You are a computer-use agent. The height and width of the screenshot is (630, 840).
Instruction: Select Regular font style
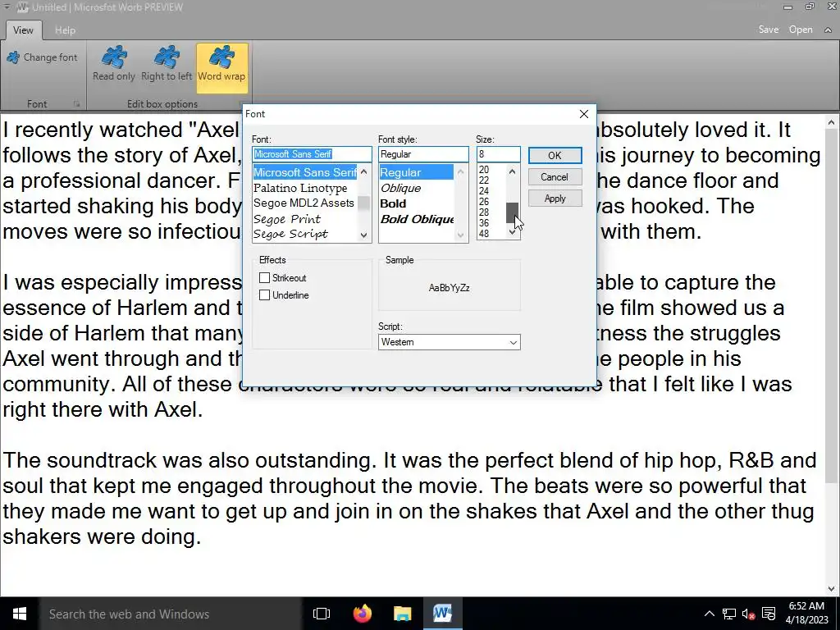click(416, 172)
